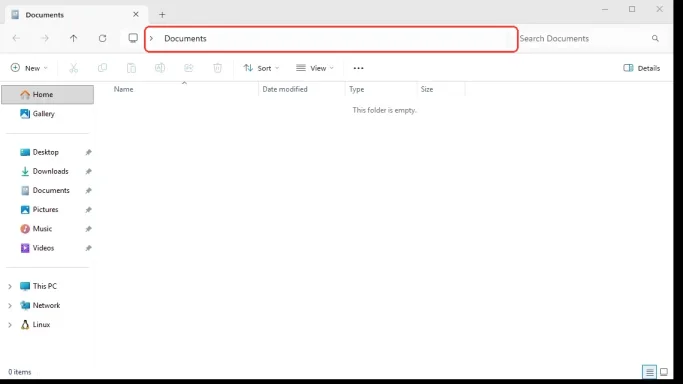683x384 pixels.
Task: Switch to details list view icon in status bar
Action: coord(649,372)
